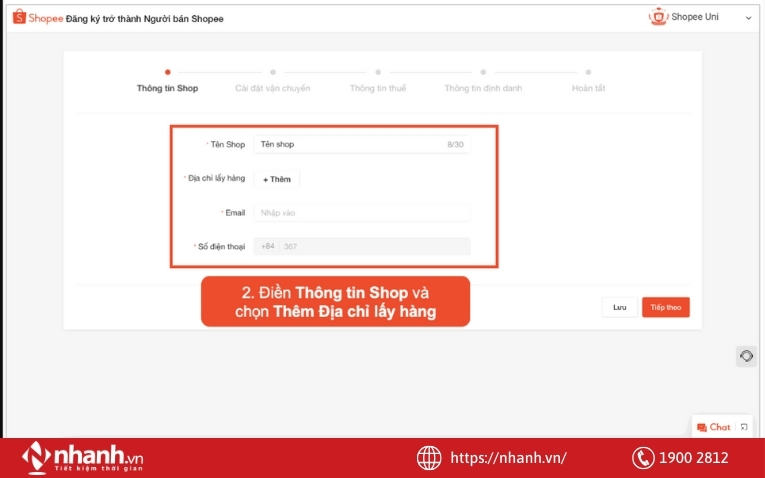Add pickup address with + Thêm

pyautogui.click(x=277, y=179)
